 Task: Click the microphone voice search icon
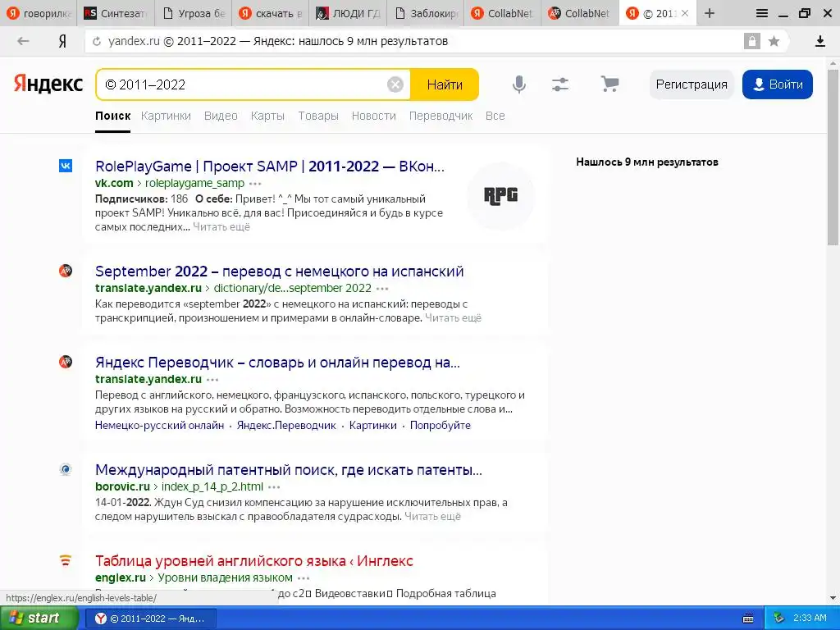coord(518,84)
